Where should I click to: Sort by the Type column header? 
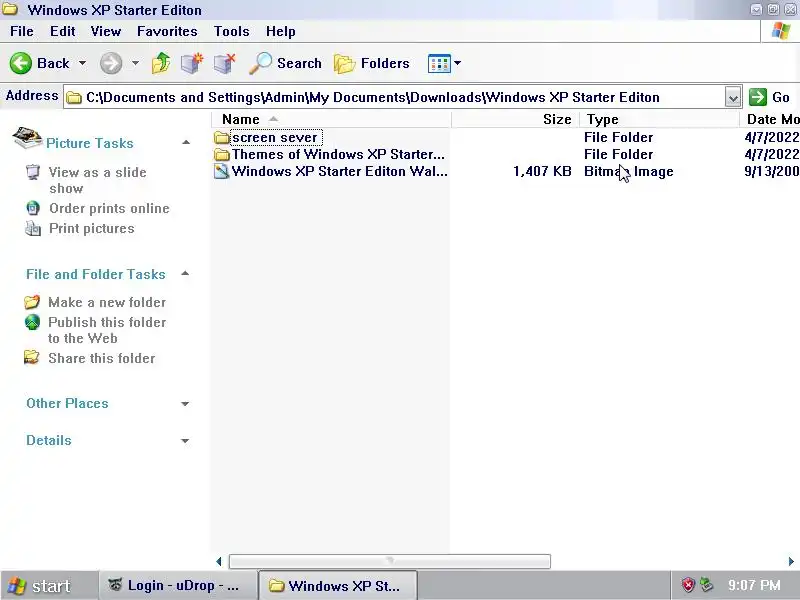660,119
